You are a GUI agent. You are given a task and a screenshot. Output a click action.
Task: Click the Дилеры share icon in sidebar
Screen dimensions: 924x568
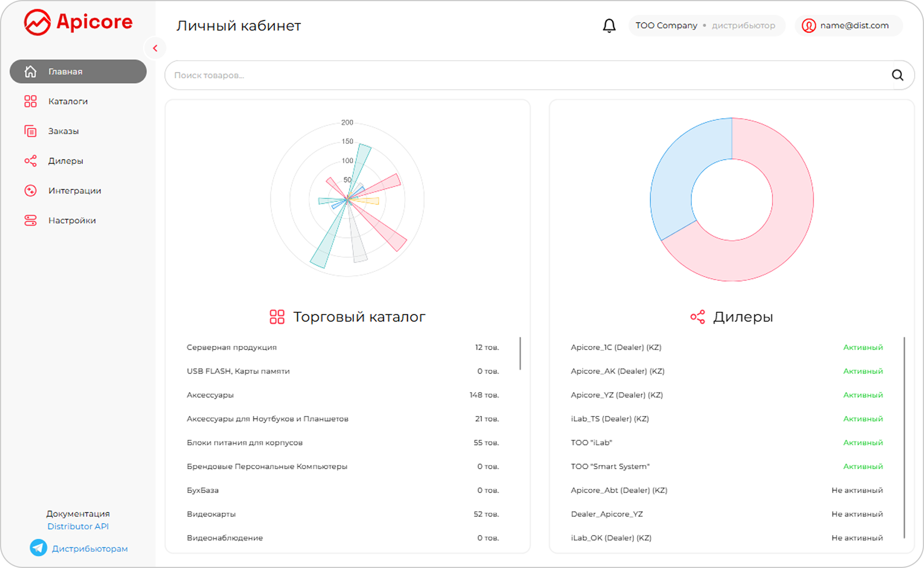click(x=30, y=161)
